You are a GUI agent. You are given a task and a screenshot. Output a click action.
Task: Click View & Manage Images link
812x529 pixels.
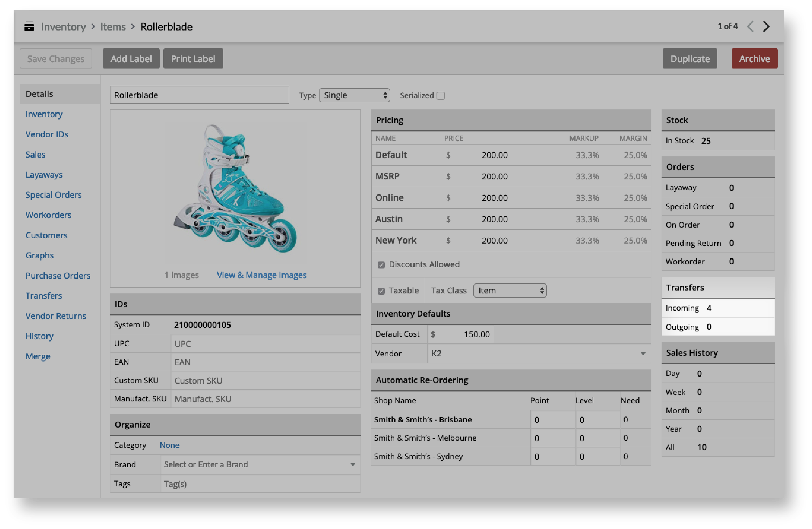tap(261, 275)
